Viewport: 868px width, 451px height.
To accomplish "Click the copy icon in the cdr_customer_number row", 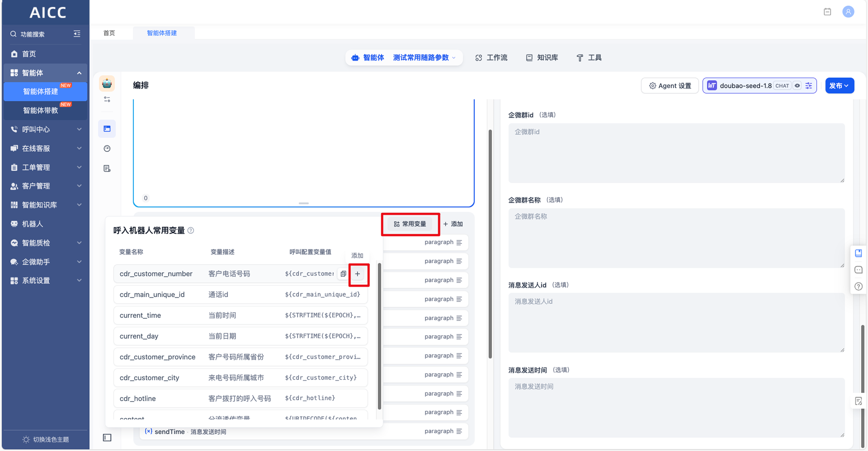I will coord(343,274).
